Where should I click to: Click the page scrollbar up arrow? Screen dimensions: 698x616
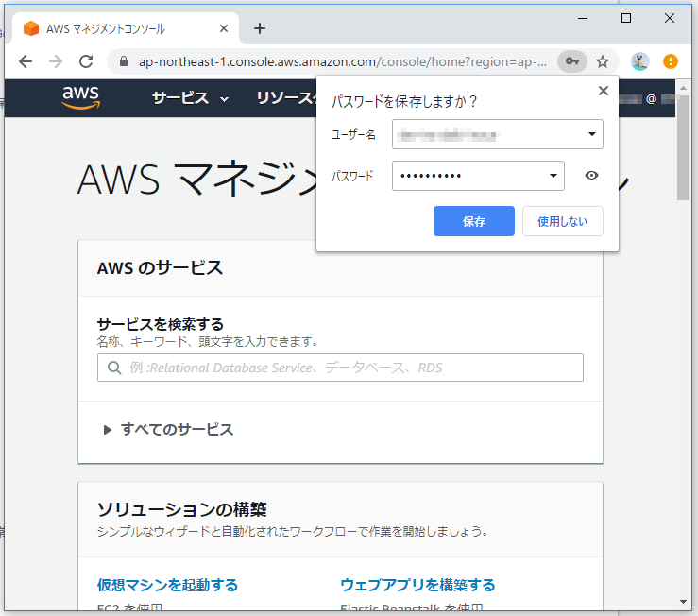pyautogui.click(x=683, y=88)
